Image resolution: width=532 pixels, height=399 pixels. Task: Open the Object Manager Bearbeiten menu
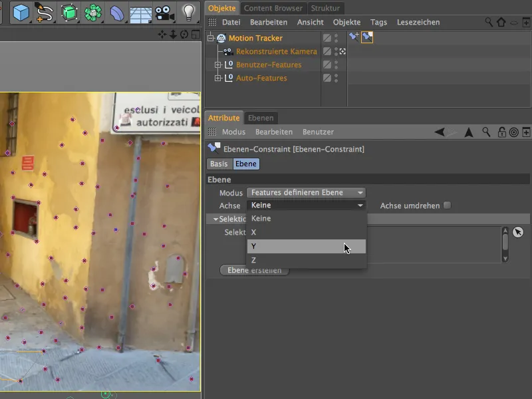click(269, 23)
